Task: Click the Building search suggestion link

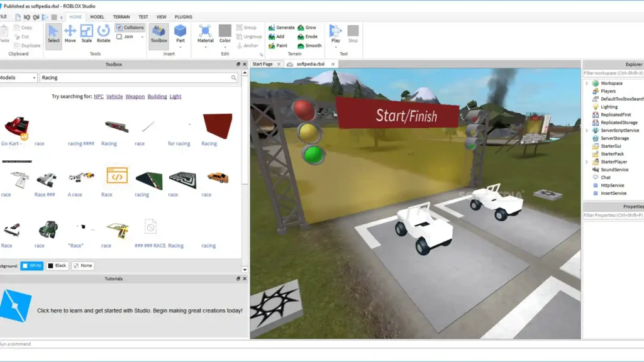Action: (157, 96)
